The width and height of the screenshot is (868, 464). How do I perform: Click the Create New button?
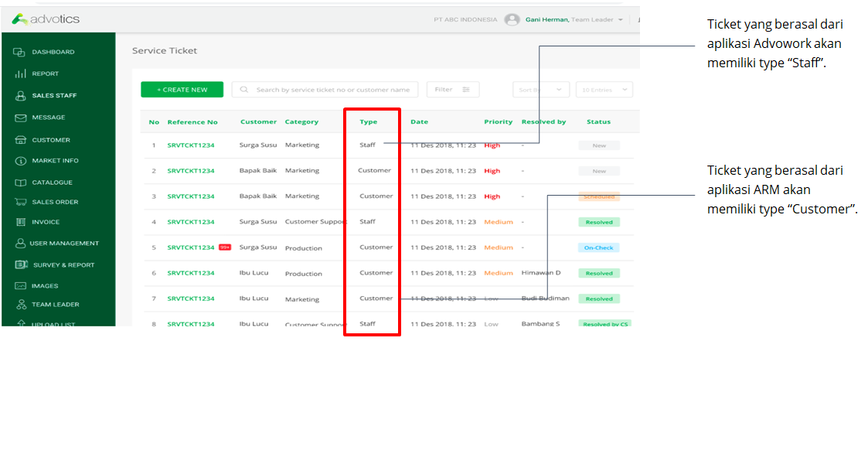click(182, 90)
